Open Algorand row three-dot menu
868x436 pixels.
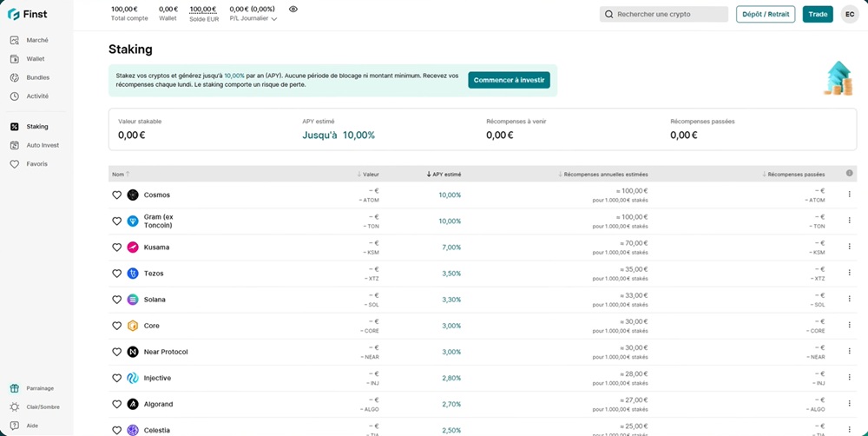coord(849,403)
